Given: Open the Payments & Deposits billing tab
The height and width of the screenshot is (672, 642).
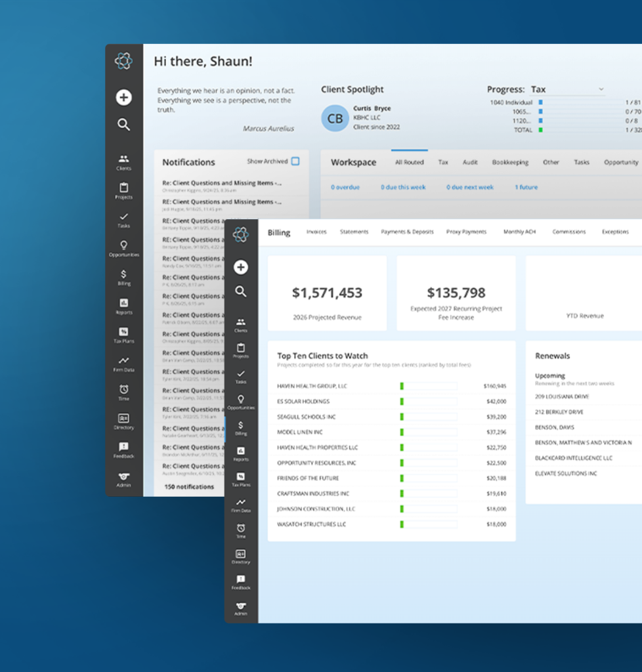Looking at the screenshot, I should (x=407, y=232).
